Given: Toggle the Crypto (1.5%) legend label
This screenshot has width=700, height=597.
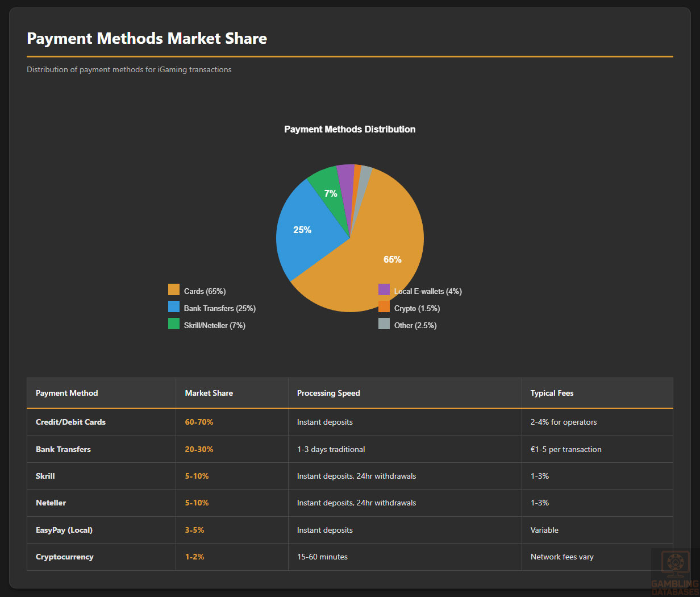Looking at the screenshot, I should click(417, 309).
